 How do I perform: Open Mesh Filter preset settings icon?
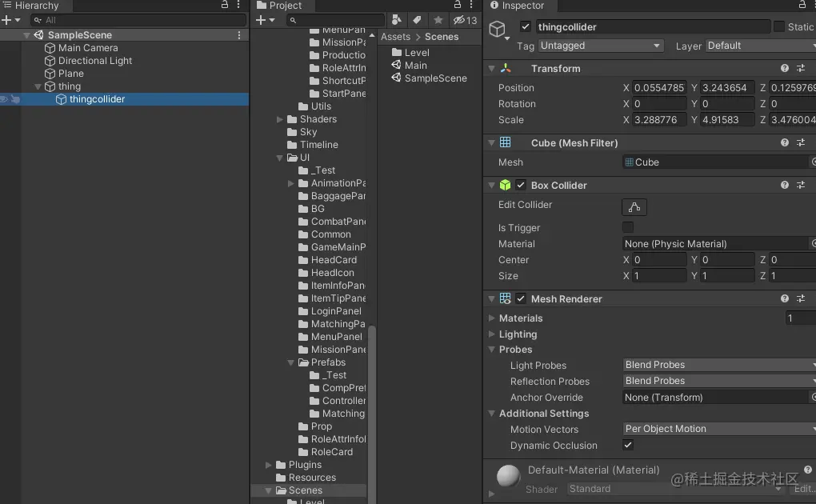pyautogui.click(x=801, y=142)
